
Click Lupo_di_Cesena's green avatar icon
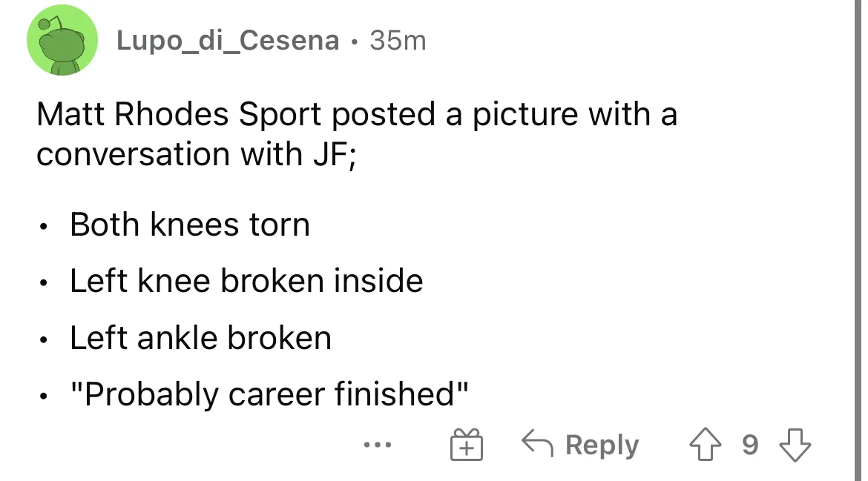click(62, 42)
